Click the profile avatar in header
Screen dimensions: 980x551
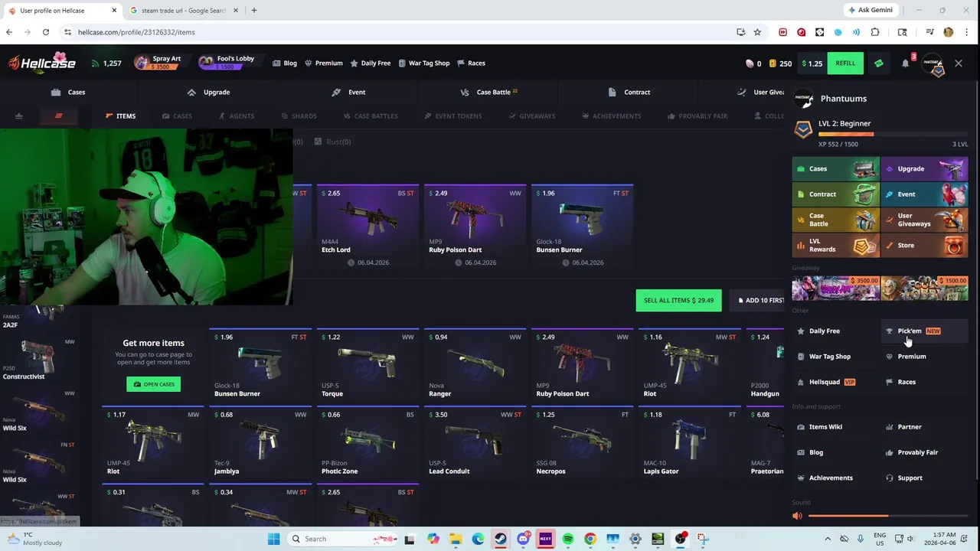coord(934,64)
